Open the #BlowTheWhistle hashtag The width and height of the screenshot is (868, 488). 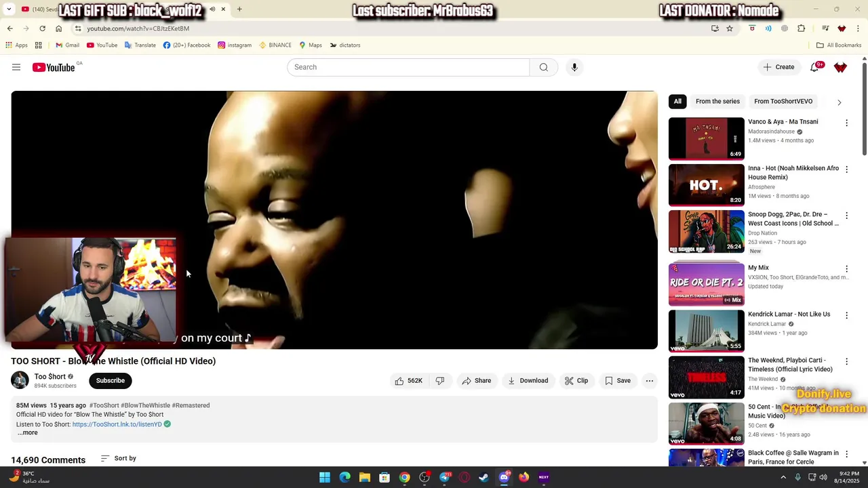pos(146,405)
